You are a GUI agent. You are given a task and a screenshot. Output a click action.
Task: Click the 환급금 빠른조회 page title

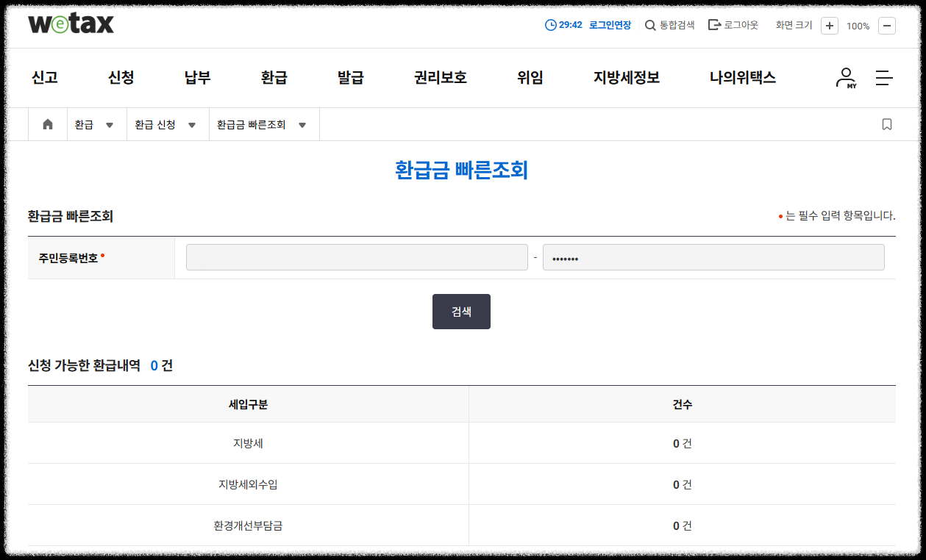coord(462,170)
